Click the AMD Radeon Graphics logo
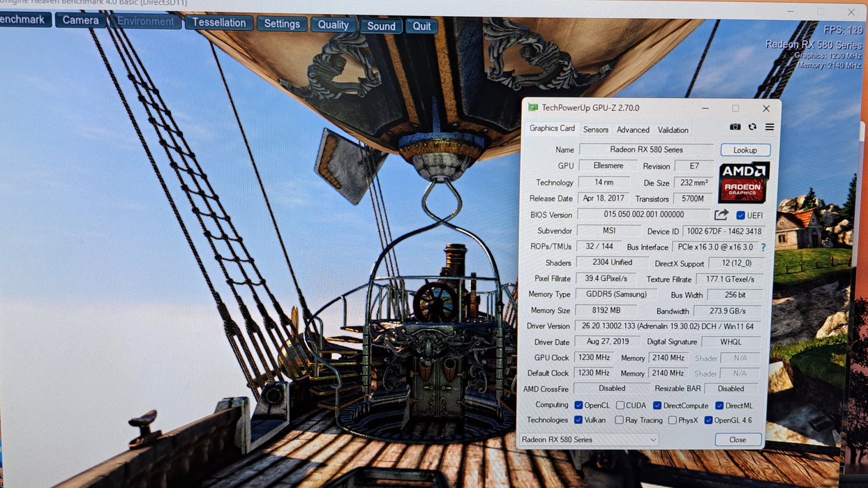 744,183
